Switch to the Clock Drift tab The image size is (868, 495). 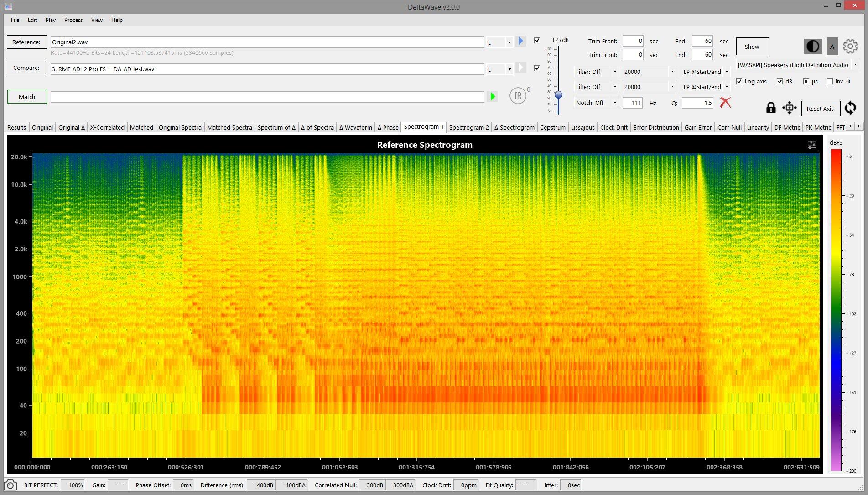pos(613,127)
